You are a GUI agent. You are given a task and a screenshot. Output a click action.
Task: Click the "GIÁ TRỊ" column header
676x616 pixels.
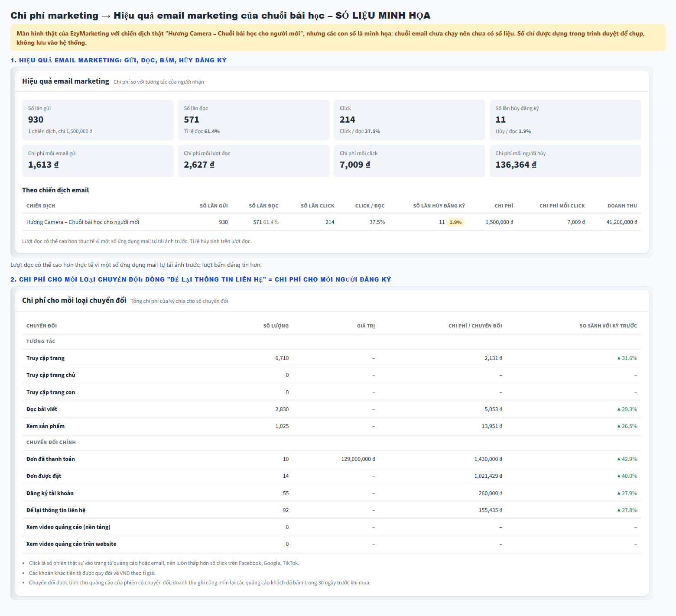click(366, 326)
